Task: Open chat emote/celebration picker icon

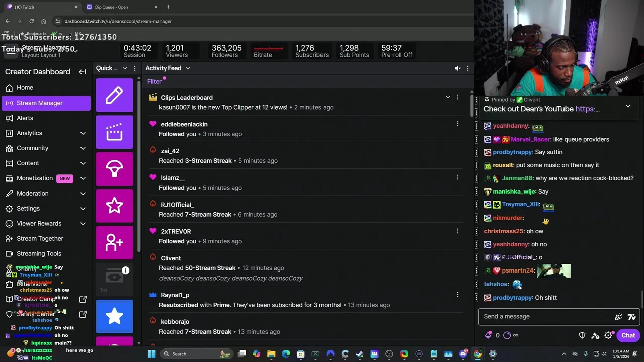Action: (x=618, y=317)
